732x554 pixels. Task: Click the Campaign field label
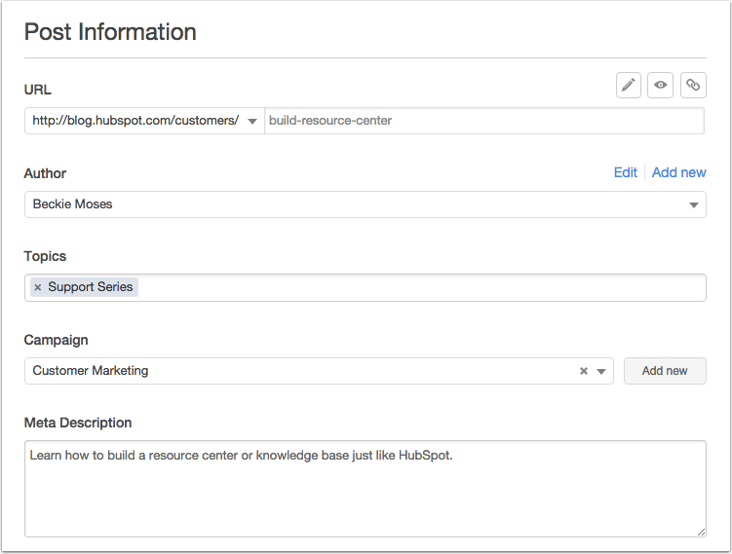55,340
